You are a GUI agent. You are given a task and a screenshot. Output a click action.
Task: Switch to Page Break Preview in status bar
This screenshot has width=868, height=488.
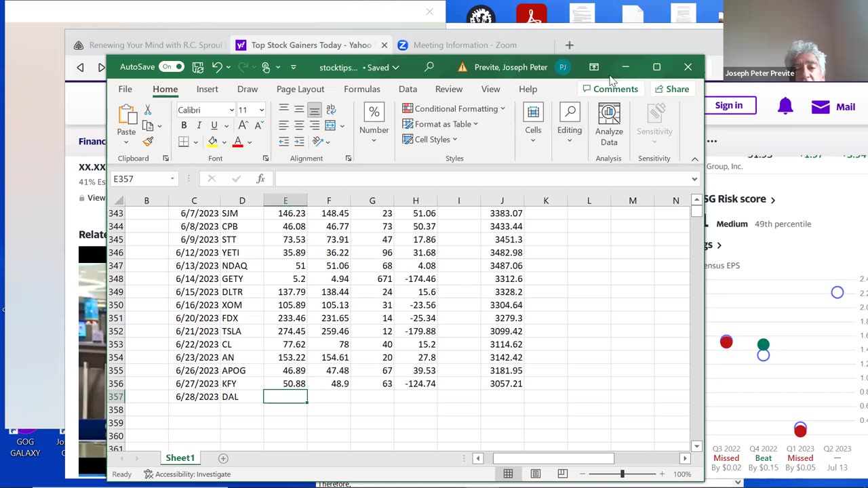pos(562,474)
